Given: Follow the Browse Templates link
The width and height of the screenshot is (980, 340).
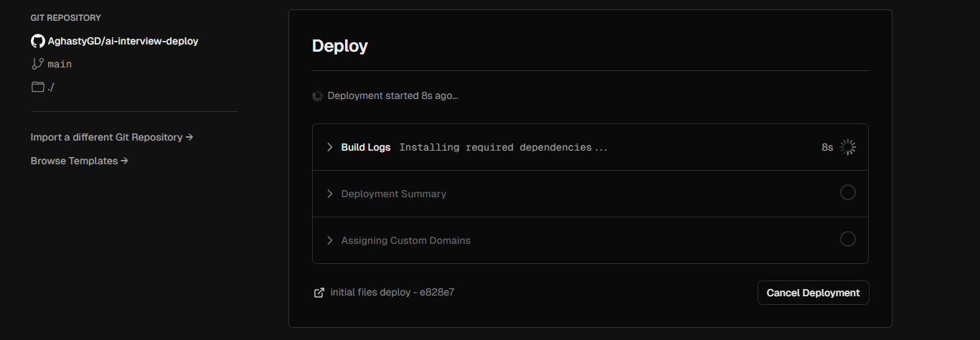Looking at the screenshot, I should tap(79, 161).
